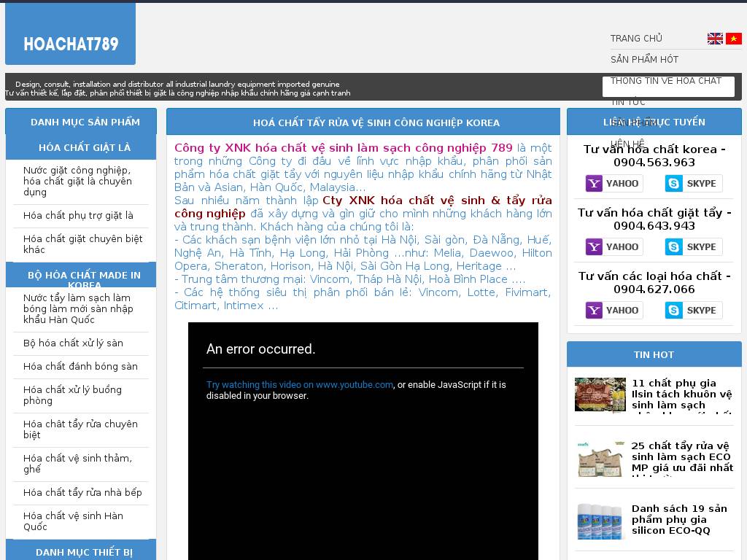Click the HOACHAT789 site logo
747x560 pixels.
coord(71,44)
